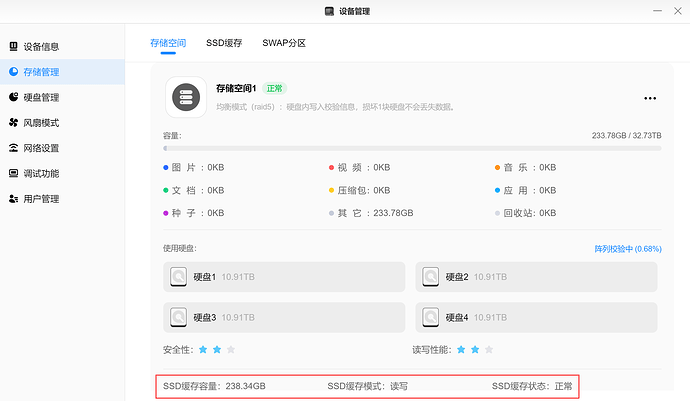
Task: Select the 存储空间 tab
Action: pyautogui.click(x=168, y=43)
